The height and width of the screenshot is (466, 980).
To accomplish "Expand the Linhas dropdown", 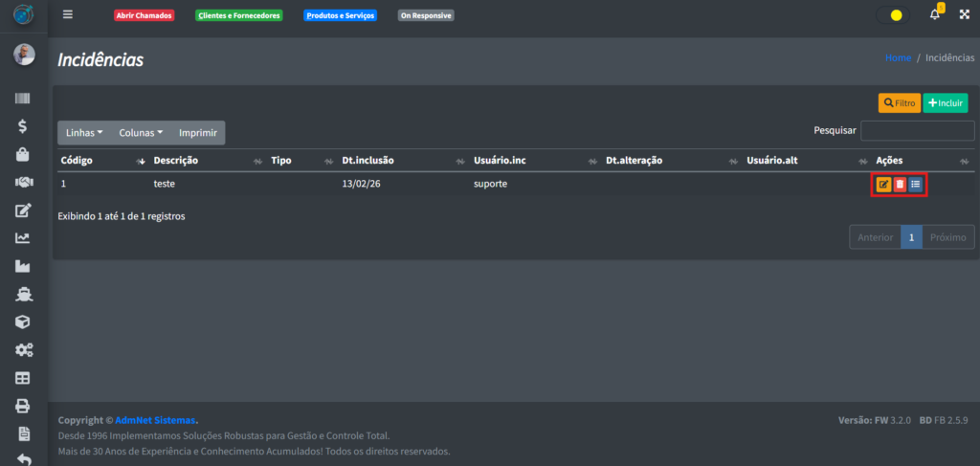I will pos(84,133).
